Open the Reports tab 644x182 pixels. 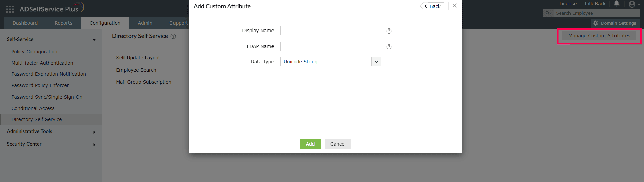coord(63,23)
